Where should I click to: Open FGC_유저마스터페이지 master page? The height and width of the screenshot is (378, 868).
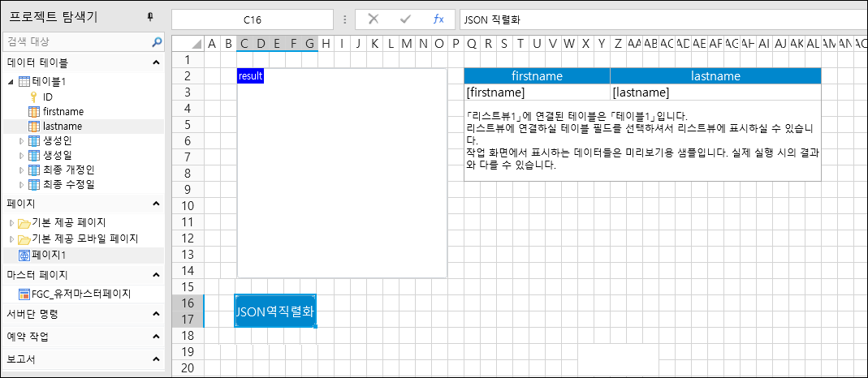click(x=80, y=294)
